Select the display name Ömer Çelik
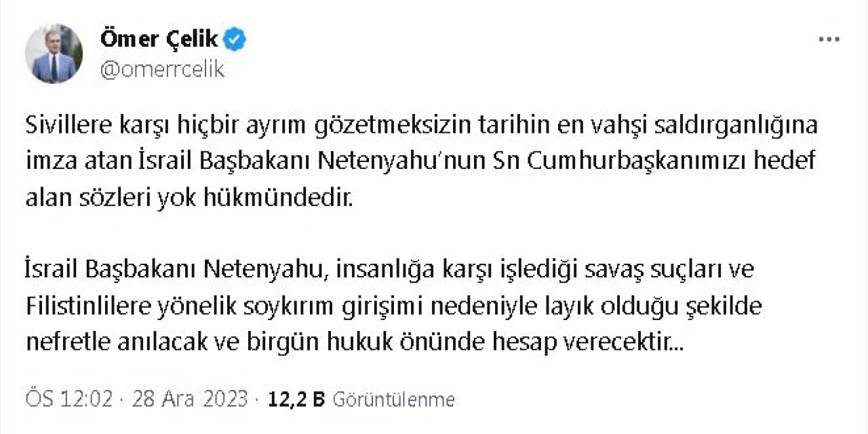 pyautogui.click(x=161, y=39)
